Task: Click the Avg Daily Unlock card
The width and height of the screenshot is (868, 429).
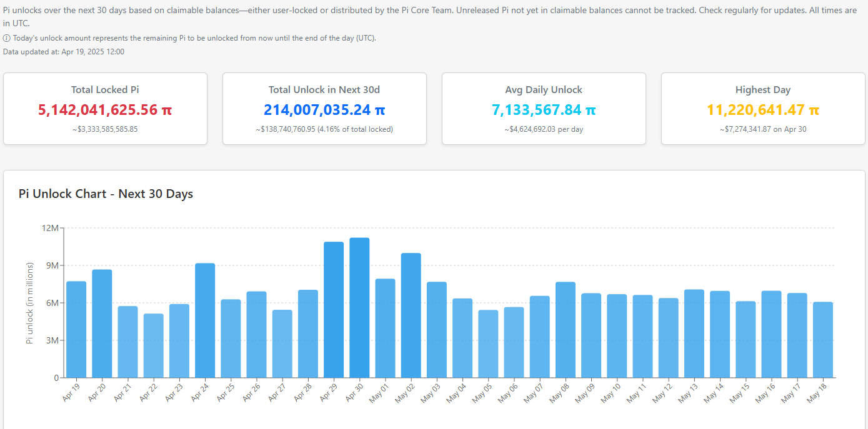Action: 544,109
